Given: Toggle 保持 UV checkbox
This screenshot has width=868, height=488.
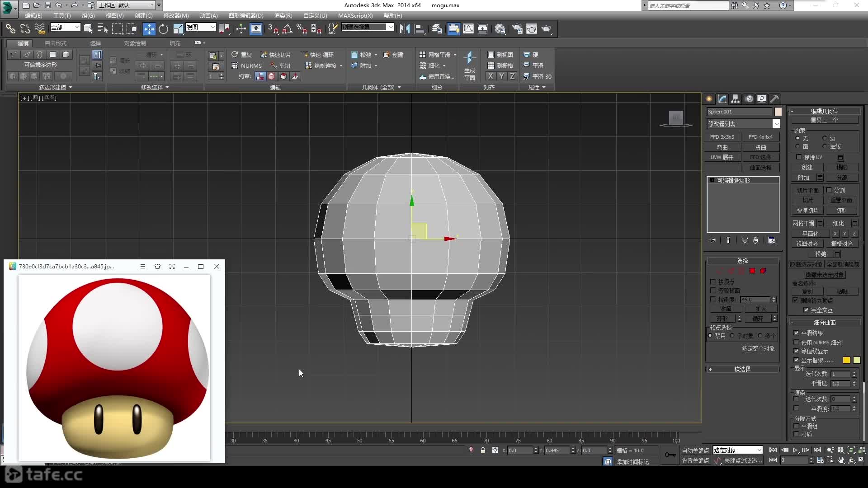Looking at the screenshot, I should point(799,157).
